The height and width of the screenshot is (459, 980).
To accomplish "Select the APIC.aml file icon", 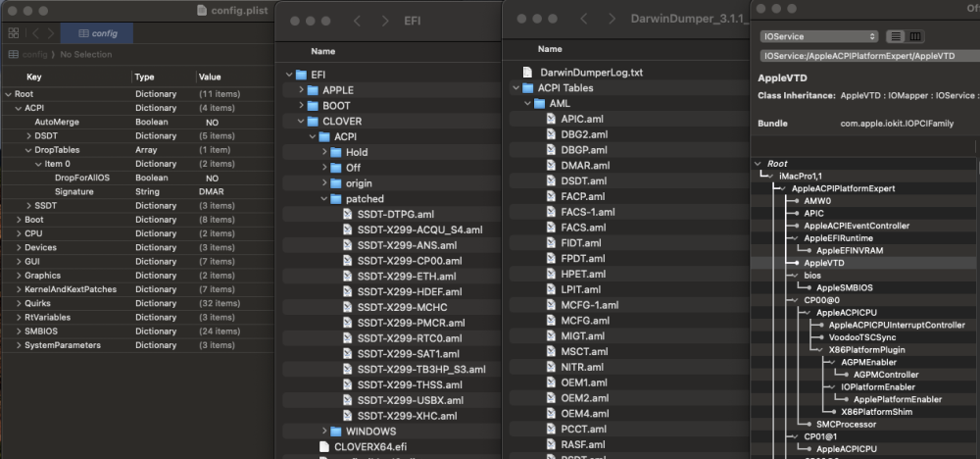I will pyautogui.click(x=551, y=119).
